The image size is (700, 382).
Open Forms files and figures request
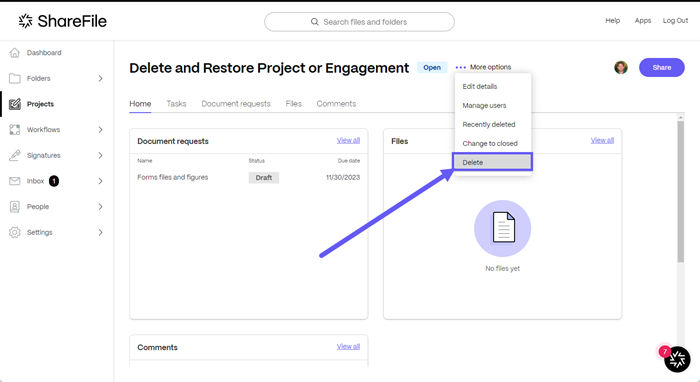pos(173,177)
